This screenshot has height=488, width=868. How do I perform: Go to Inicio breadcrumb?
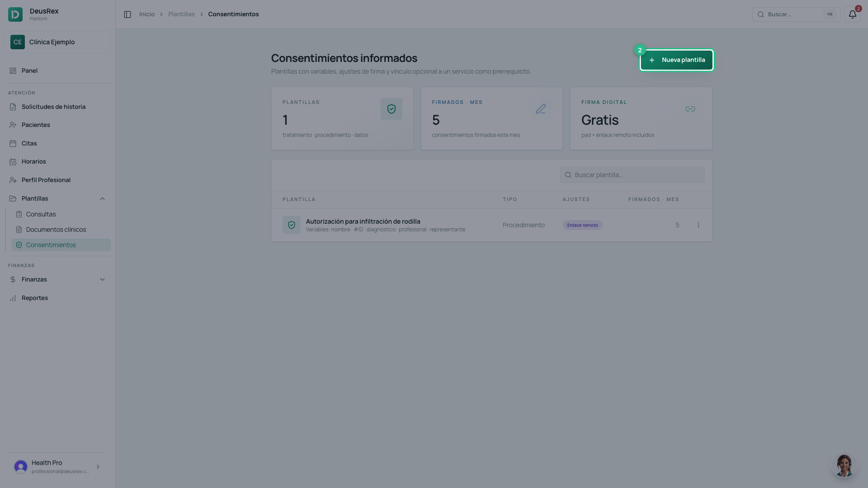146,14
